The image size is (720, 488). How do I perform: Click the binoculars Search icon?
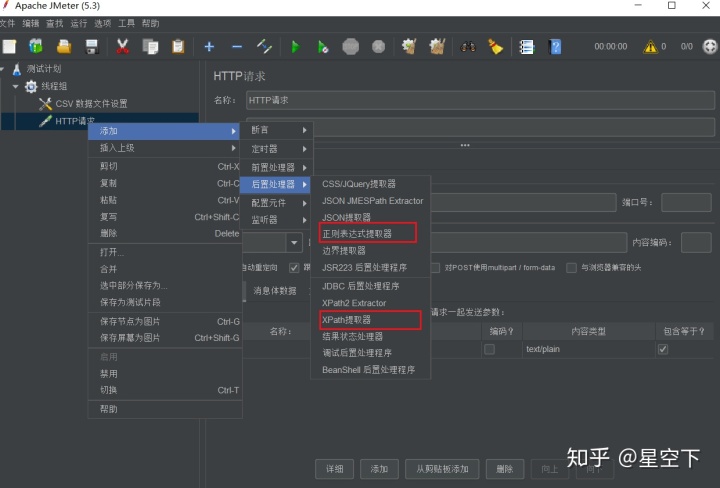pyautogui.click(x=468, y=46)
